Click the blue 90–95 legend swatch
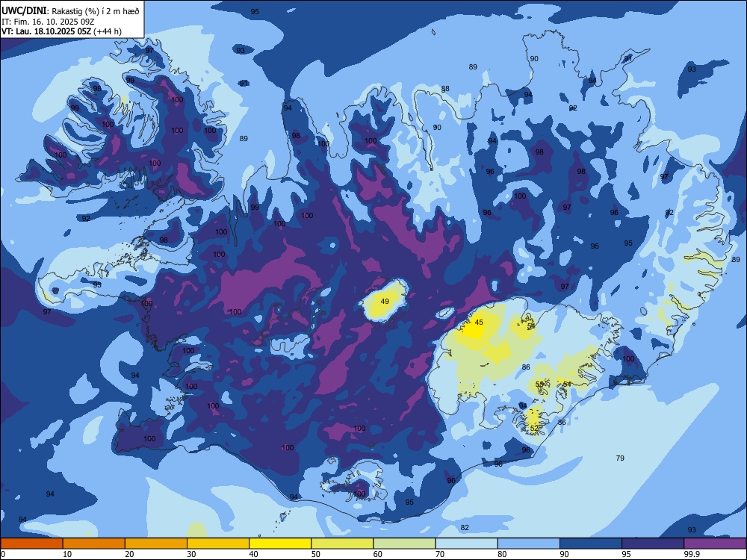747x560 pixels. coord(591,544)
